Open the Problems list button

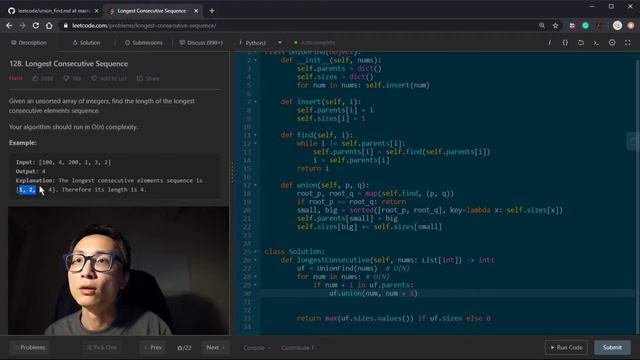[29, 347]
